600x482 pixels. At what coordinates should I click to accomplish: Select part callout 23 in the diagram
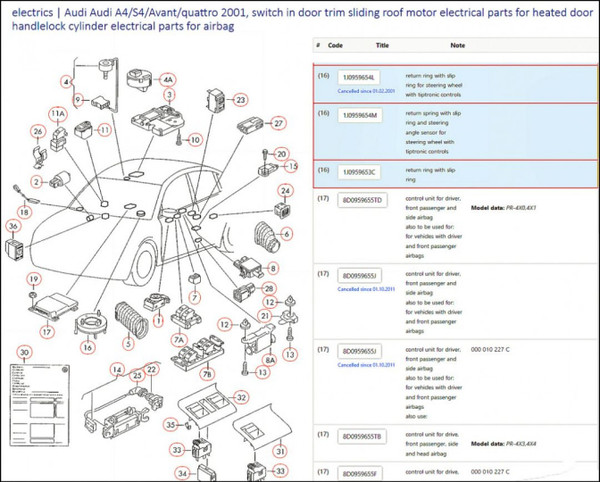240,100
